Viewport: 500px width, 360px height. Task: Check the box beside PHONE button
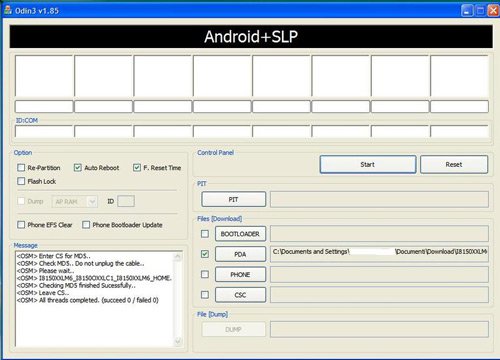pyautogui.click(x=205, y=274)
